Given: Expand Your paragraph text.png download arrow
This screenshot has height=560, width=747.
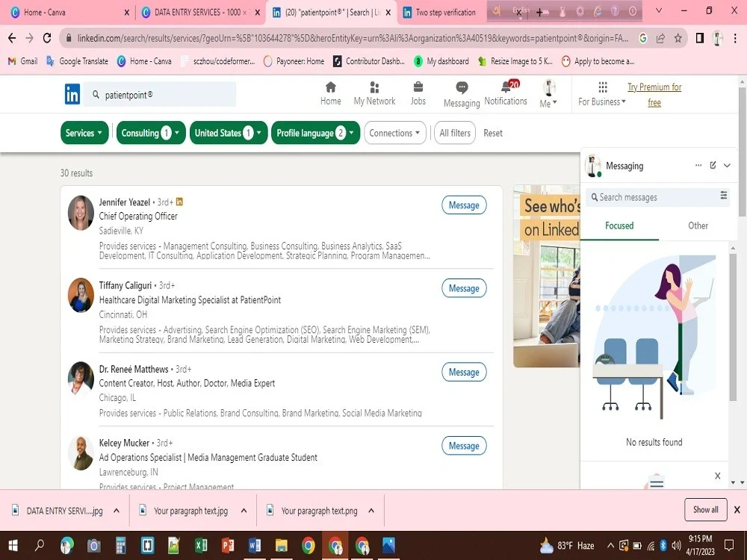Looking at the screenshot, I should point(371,511).
